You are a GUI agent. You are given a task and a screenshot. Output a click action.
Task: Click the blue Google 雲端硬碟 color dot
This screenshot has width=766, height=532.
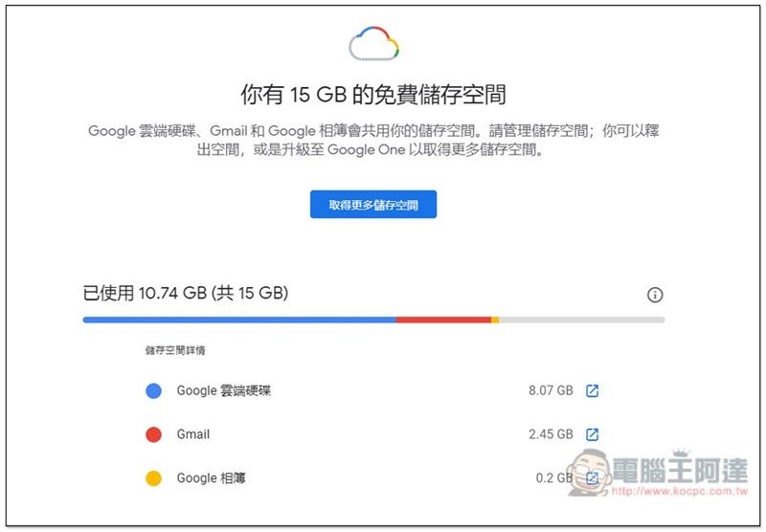(153, 391)
